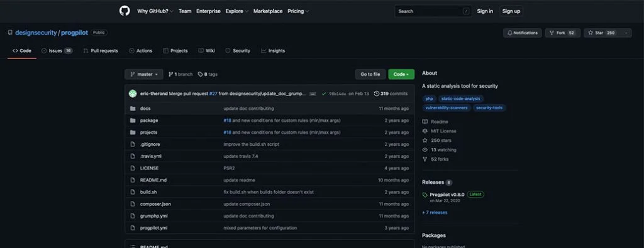Open the docs folder
Screen dimensions: 644x248
[x=145, y=109]
